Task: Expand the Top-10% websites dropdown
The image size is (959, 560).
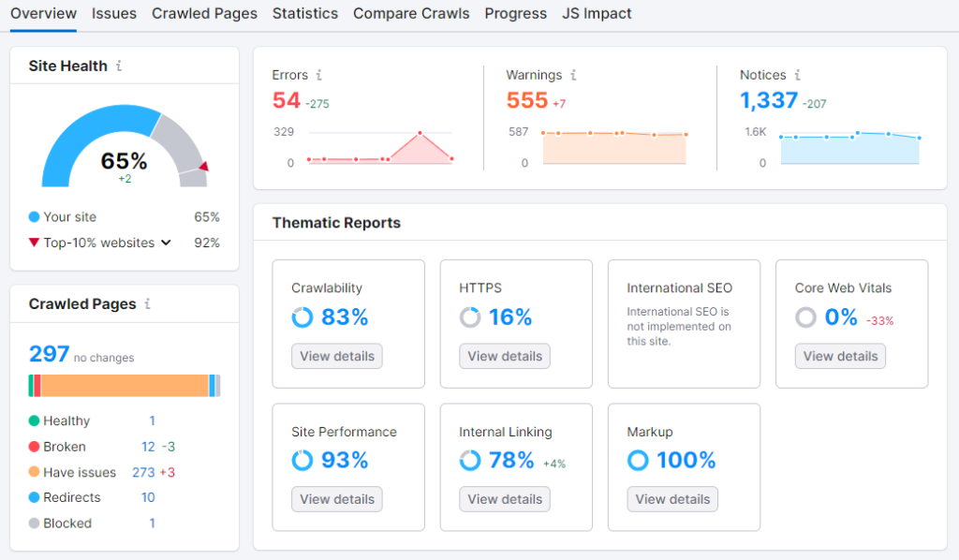Action: (168, 243)
